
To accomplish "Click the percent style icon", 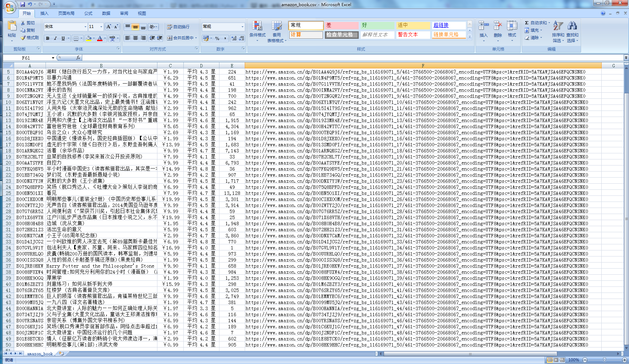I will 217,38.
